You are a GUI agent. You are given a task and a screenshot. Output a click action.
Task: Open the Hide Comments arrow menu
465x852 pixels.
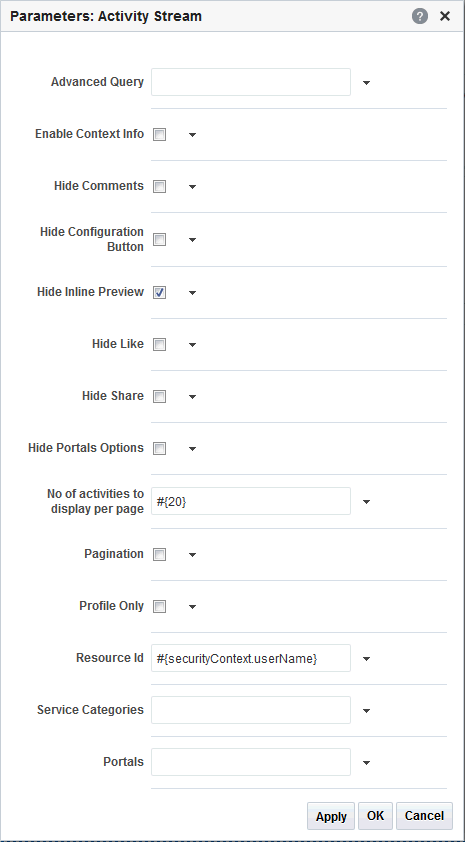tap(192, 187)
